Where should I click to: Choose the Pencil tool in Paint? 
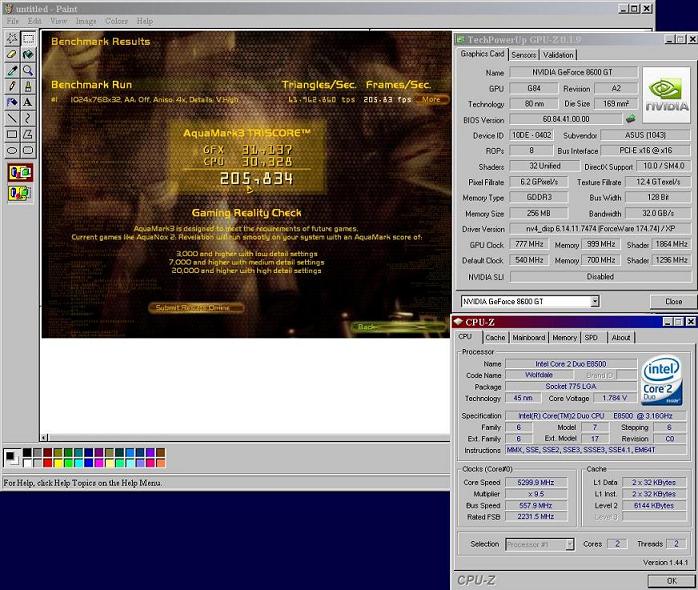point(12,86)
